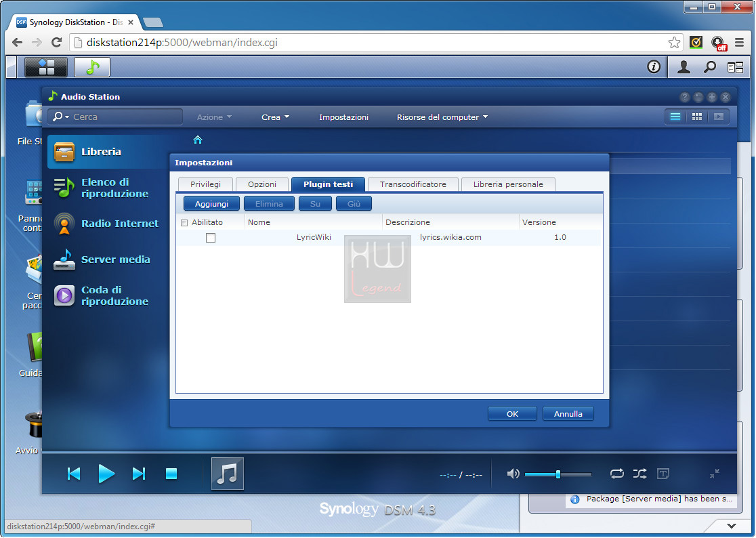Reload the browser page
The width and height of the screenshot is (756, 538).
pos(56,43)
